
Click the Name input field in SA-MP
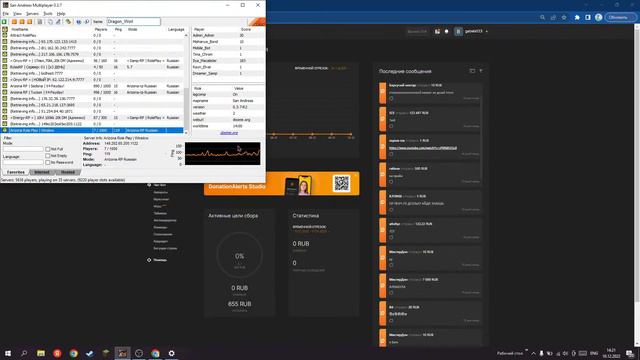click(133, 22)
